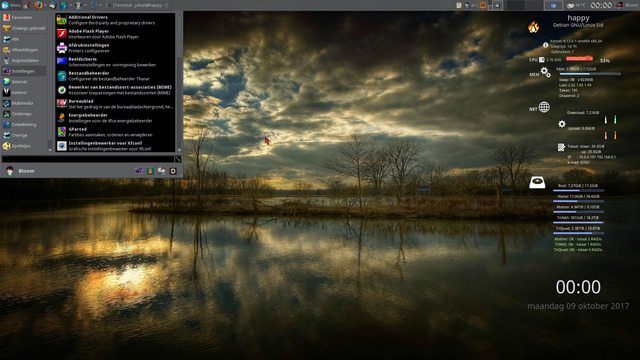This screenshot has height=360, width=640.
Task: Click the blue circle panel item
Action: [x=553, y=5]
